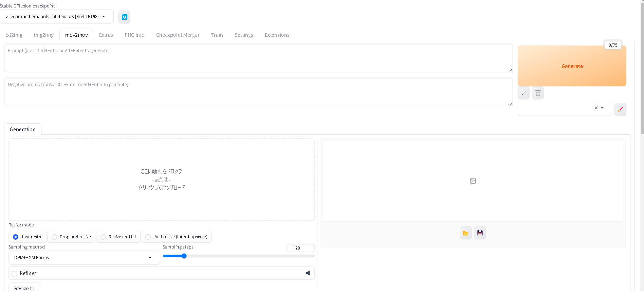
Task: Click the image placeholder icon in output
Action: [x=473, y=181]
